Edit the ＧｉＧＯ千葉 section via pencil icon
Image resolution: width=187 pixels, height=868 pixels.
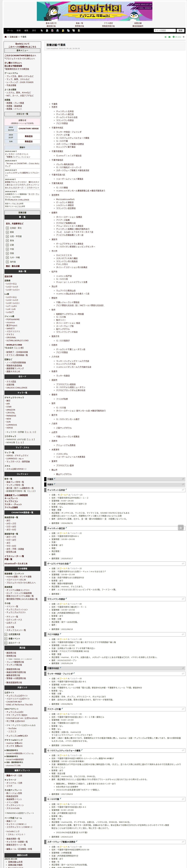coord(61,799)
